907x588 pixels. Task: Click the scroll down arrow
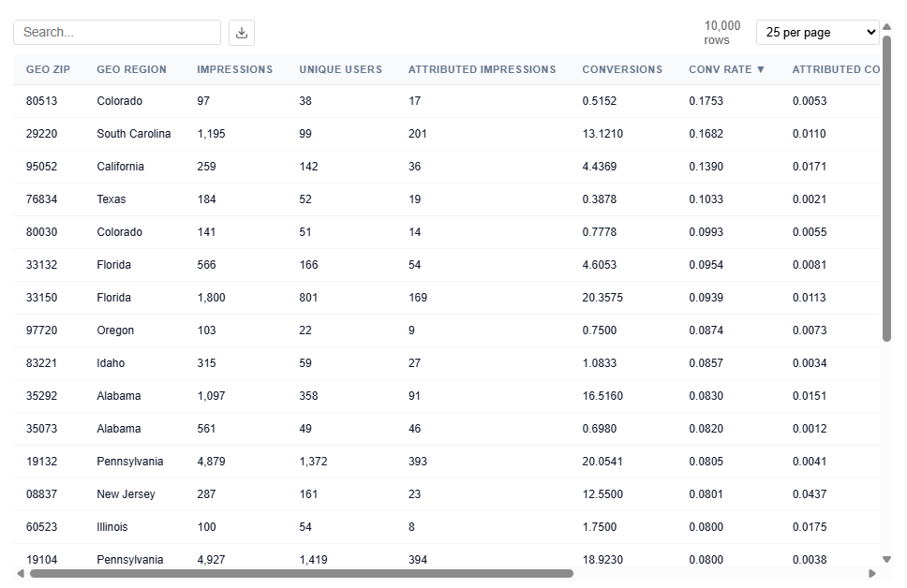coord(886,559)
